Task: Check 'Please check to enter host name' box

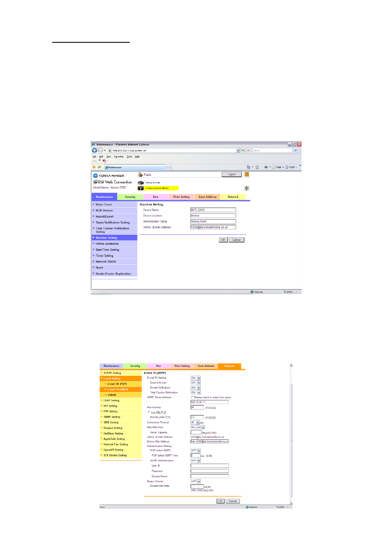Action: [192, 398]
